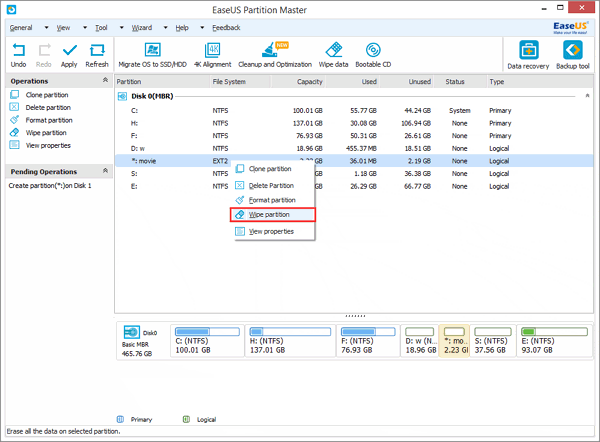The width and height of the screenshot is (600, 442).
Task: Select the E: partition row
Action: point(354,186)
